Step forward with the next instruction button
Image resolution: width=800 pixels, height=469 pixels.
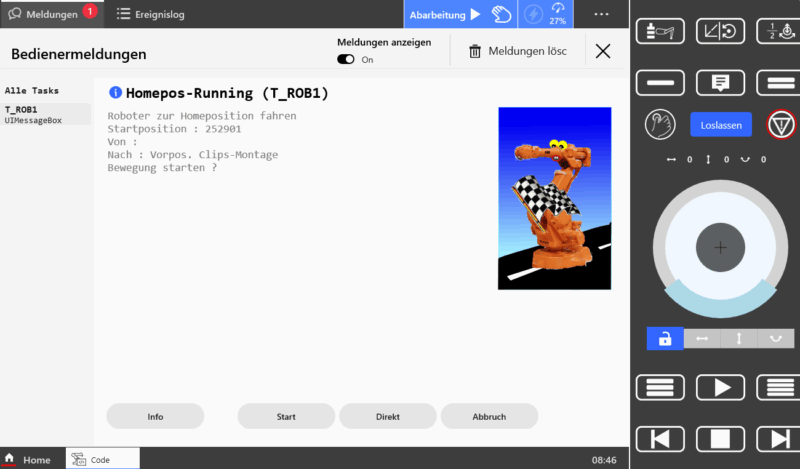(774, 438)
